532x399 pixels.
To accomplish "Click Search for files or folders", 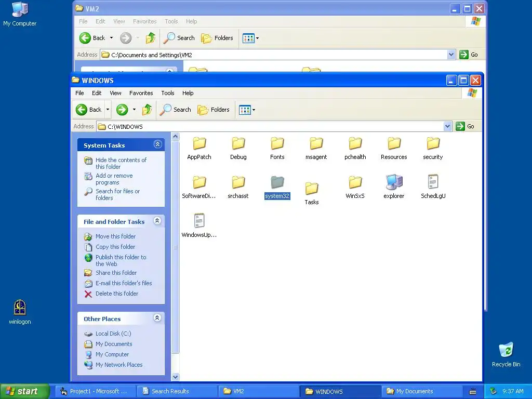I will 117,194.
